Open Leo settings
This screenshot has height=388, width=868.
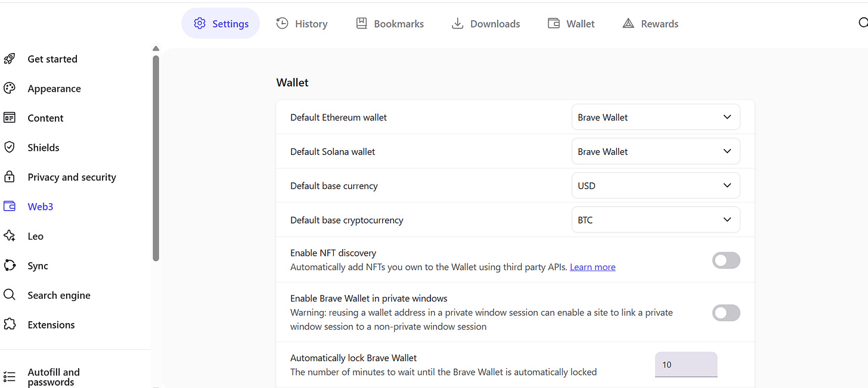tap(35, 236)
